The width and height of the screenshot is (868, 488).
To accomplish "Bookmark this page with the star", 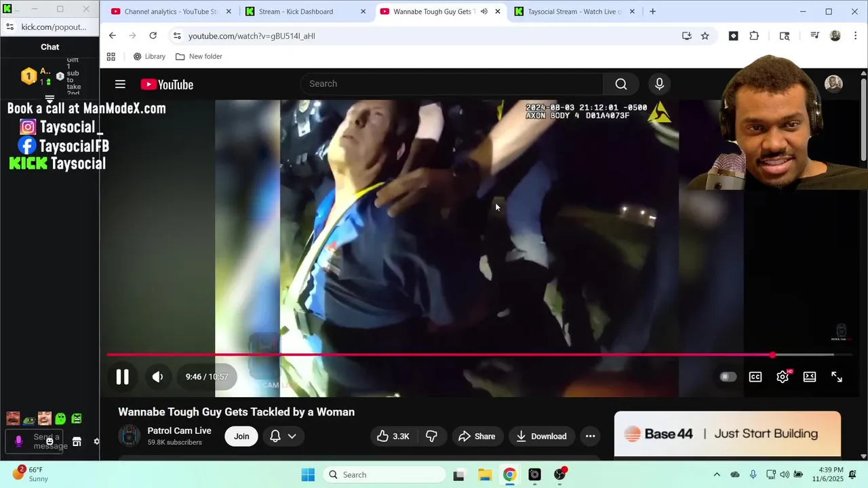I will tap(705, 36).
